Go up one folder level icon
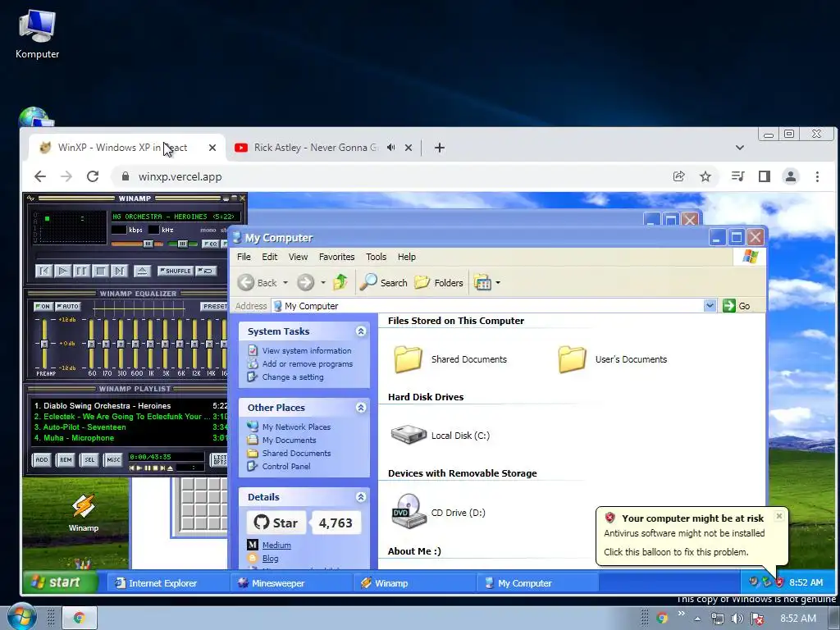The image size is (840, 630). [340, 282]
